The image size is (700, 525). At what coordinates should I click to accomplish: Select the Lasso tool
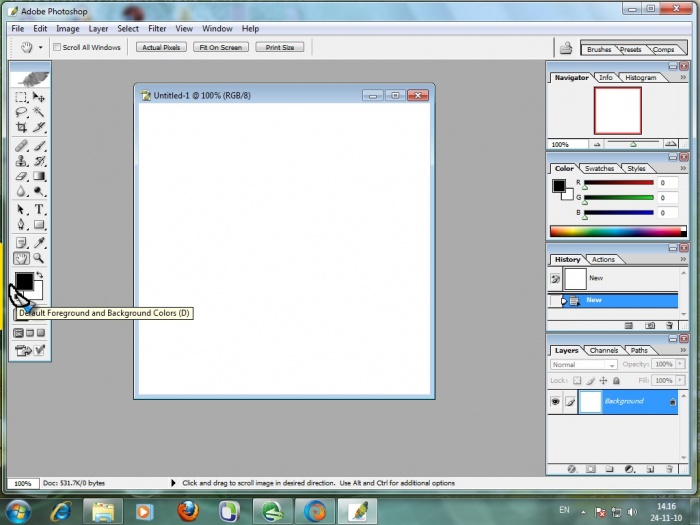tap(21, 112)
